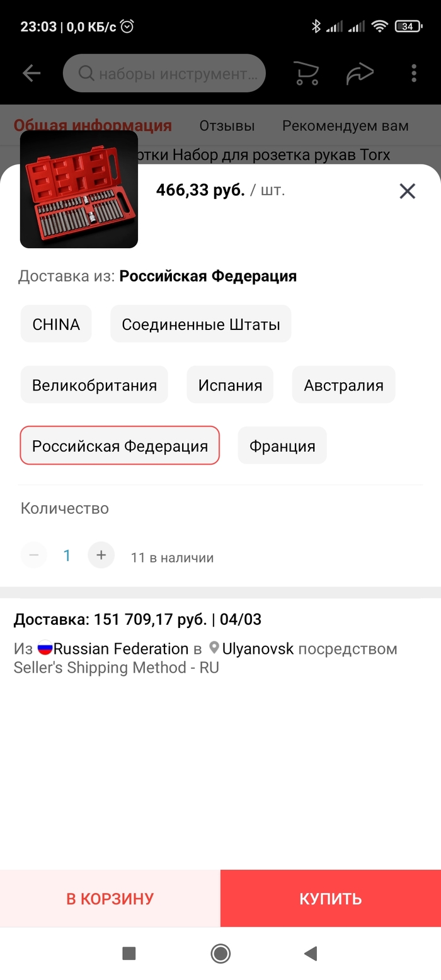Image resolution: width=441 pixels, height=980 pixels.
Task: Open the shopping cart icon
Action: tap(306, 74)
